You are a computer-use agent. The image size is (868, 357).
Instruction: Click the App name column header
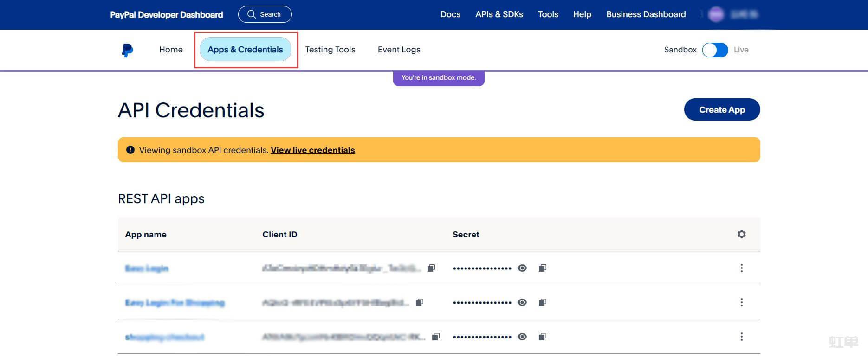point(146,235)
